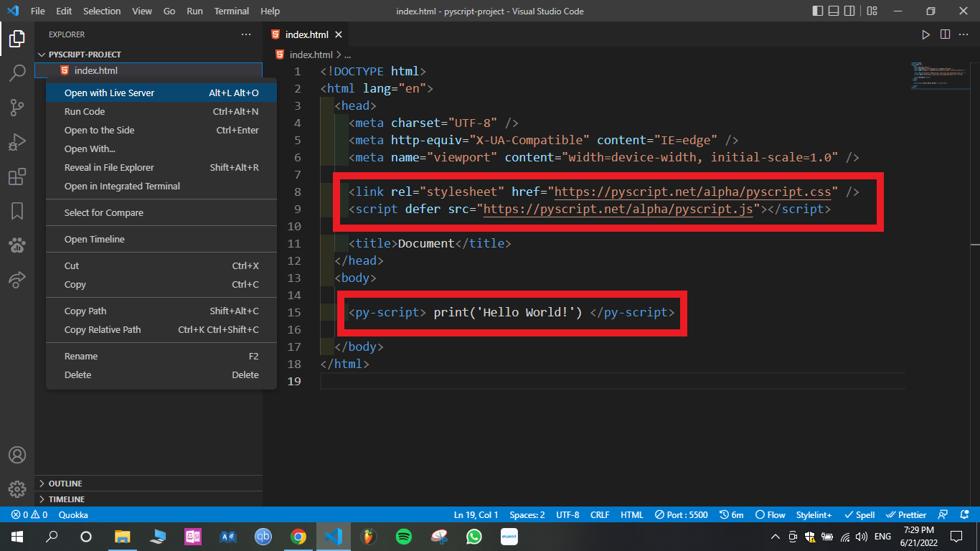The height and width of the screenshot is (551, 980).
Task: Choose Open with Live Server
Action: click(x=161, y=93)
